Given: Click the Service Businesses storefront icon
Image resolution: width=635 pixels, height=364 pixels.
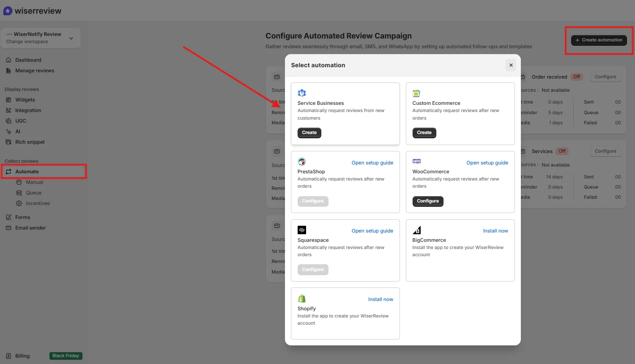Looking at the screenshot, I should pos(301,93).
